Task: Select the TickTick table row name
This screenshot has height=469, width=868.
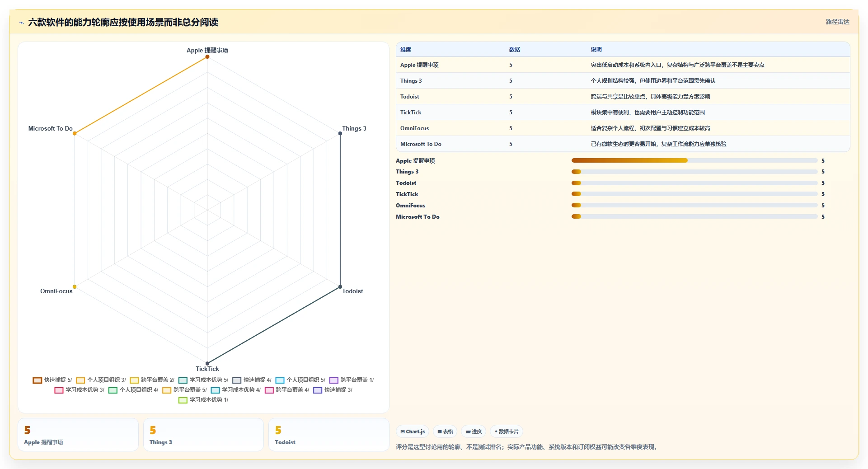Action: click(410, 113)
